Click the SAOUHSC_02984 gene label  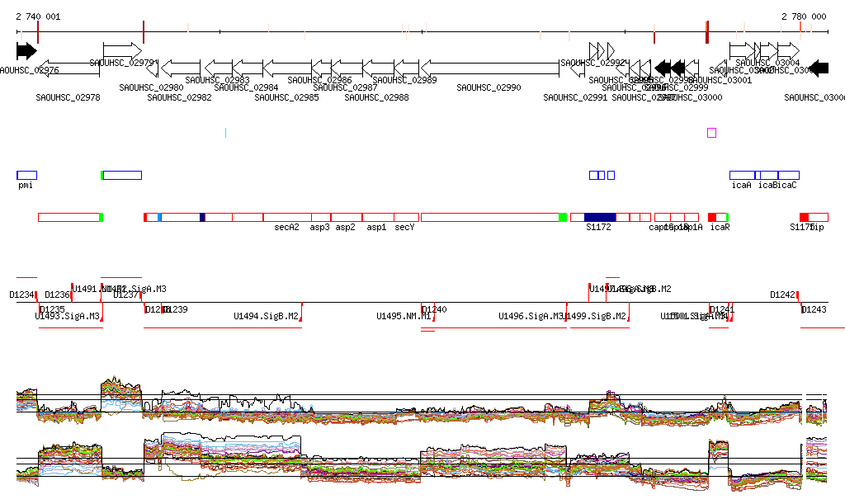pos(246,87)
